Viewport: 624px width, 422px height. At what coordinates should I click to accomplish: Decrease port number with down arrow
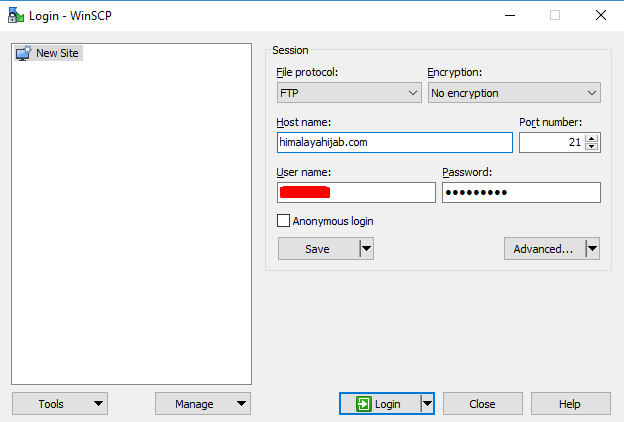[592, 147]
